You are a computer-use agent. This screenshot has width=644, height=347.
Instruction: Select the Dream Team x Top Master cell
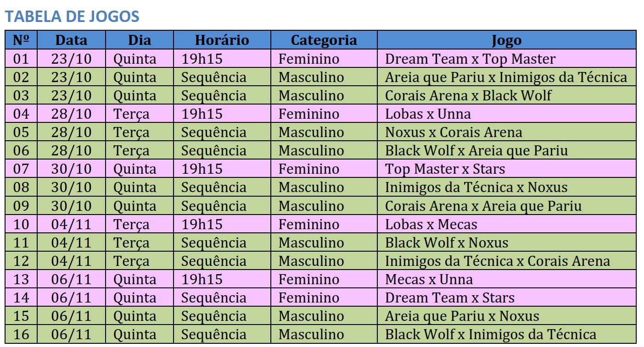click(470, 59)
